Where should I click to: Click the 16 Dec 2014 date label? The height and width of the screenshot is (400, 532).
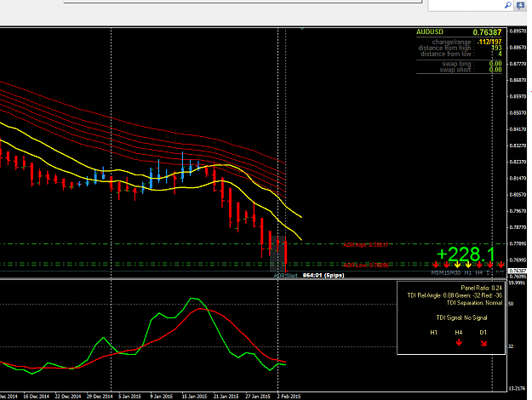tap(36, 397)
